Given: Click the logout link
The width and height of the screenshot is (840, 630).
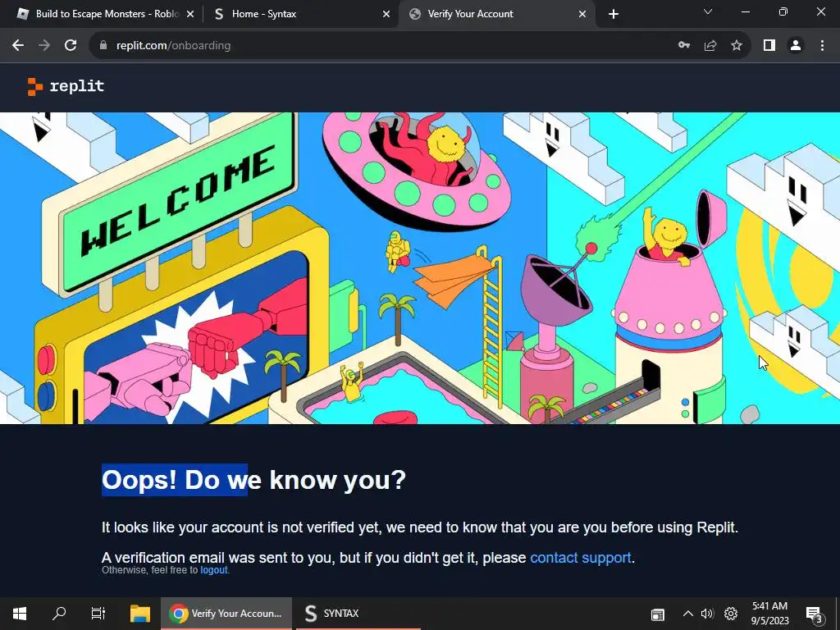Looking at the screenshot, I should [x=214, y=570].
